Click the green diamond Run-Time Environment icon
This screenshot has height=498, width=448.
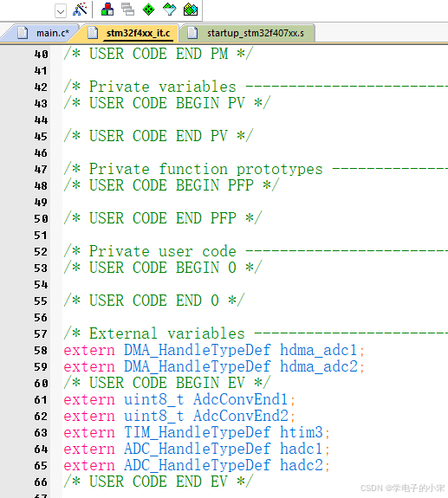148,10
